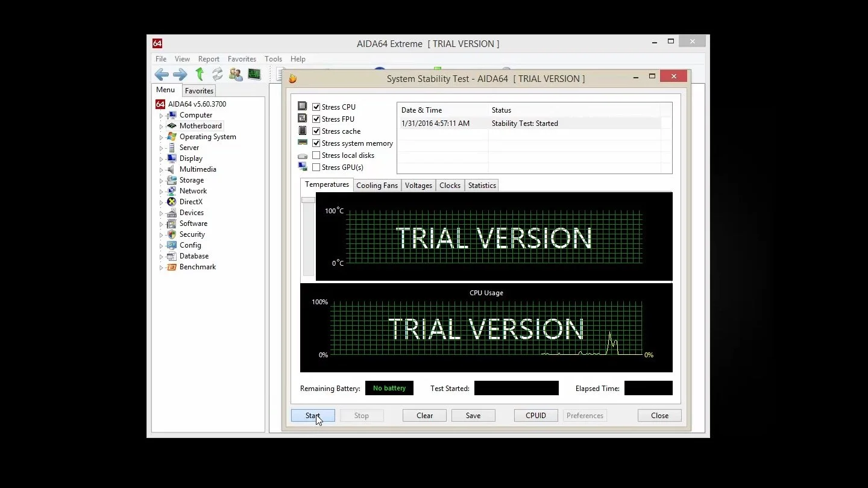Click the CPUID button
The height and width of the screenshot is (488, 868).
tap(536, 416)
